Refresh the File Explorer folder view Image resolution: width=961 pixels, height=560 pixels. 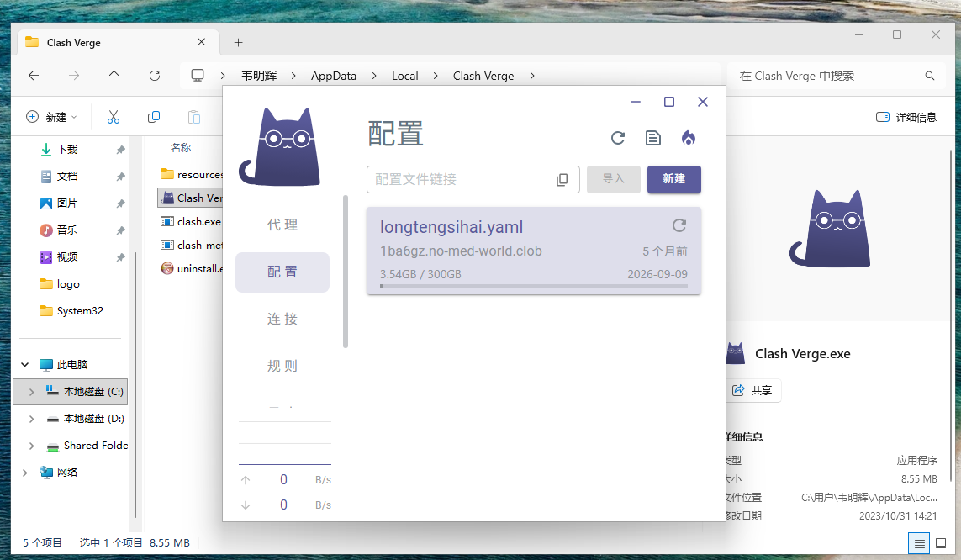coord(155,76)
